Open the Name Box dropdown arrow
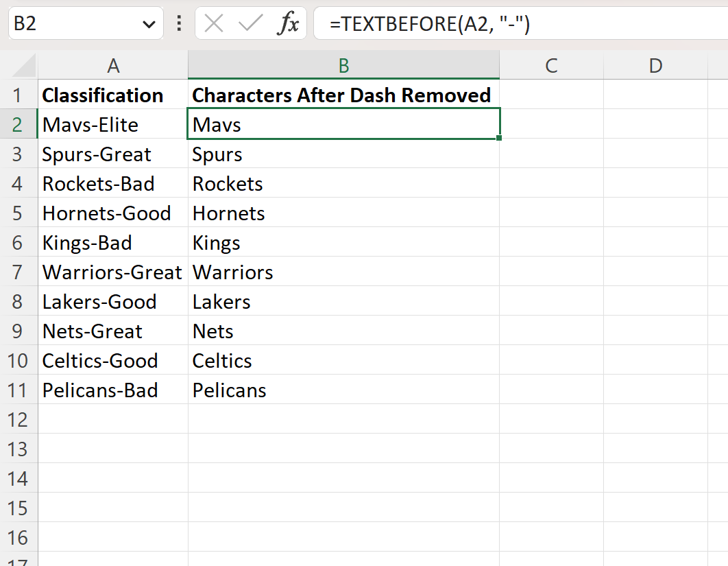The width and height of the screenshot is (728, 566). [x=149, y=23]
